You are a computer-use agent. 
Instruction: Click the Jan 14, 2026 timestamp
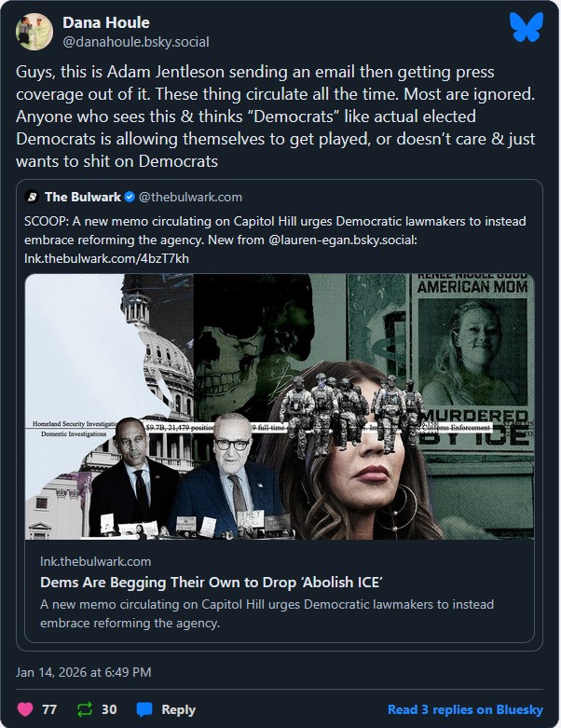pyautogui.click(x=84, y=672)
